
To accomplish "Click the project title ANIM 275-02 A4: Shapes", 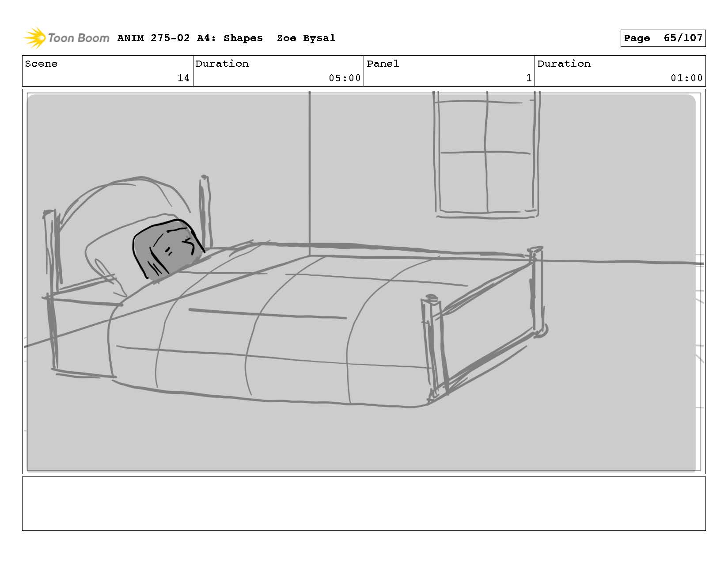I will pos(190,38).
